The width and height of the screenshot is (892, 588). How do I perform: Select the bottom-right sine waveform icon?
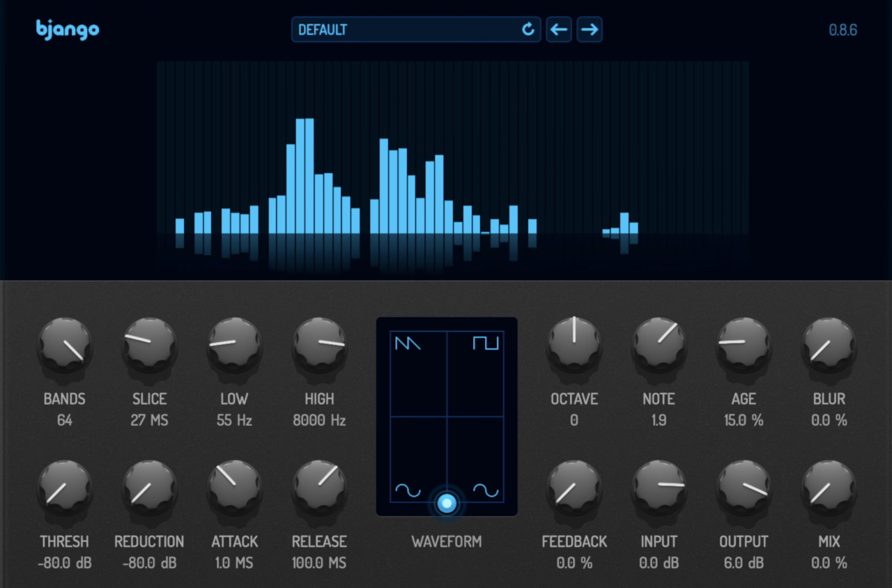(486, 491)
